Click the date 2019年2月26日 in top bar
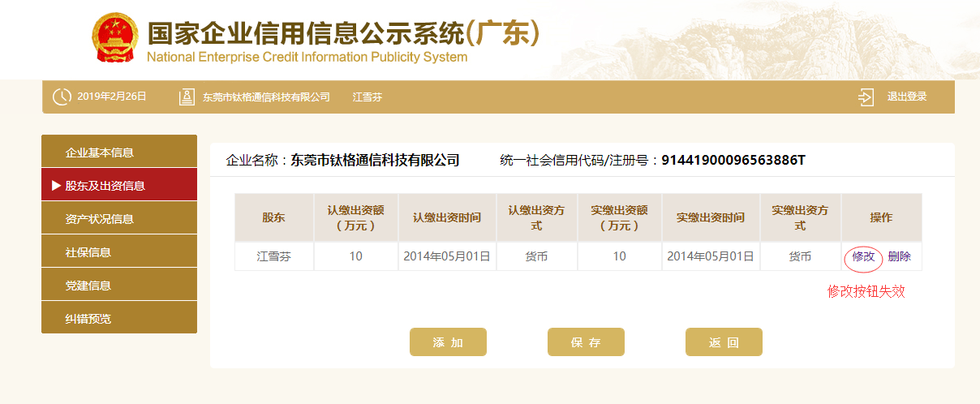The image size is (980, 404). tap(112, 97)
